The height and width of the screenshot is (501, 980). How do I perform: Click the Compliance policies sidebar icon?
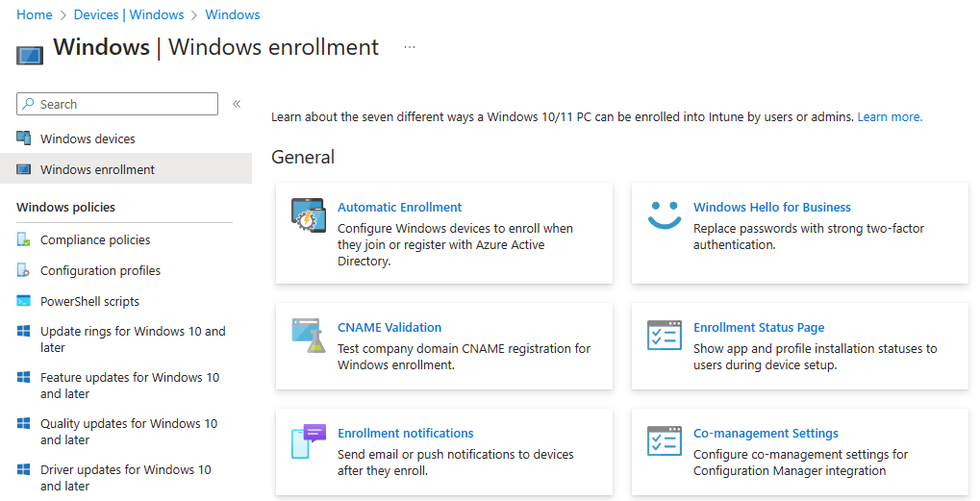24,239
